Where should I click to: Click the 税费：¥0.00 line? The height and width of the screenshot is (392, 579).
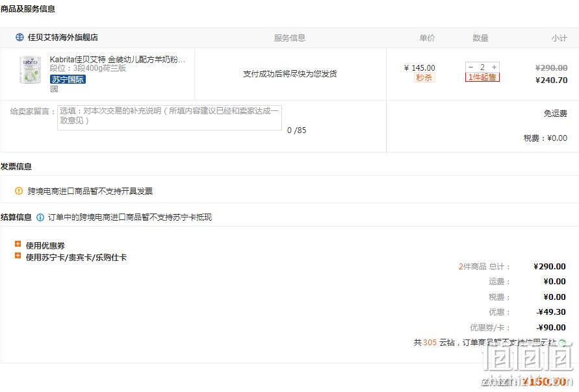545,138
